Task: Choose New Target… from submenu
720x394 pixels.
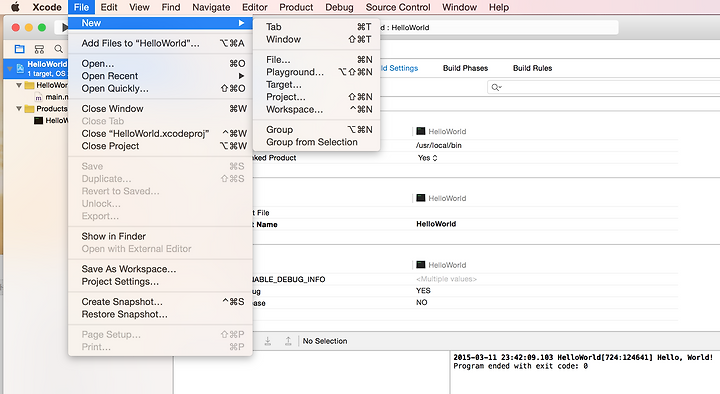Action: [x=317, y=84]
